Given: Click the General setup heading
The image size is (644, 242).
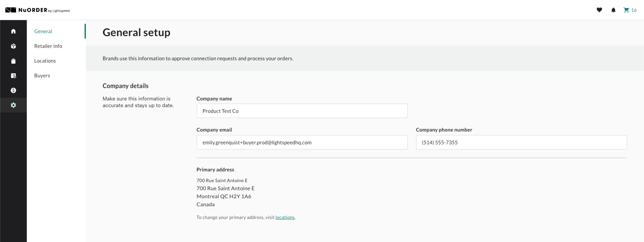Looking at the screenshot, I should click(x=136, y=32).
